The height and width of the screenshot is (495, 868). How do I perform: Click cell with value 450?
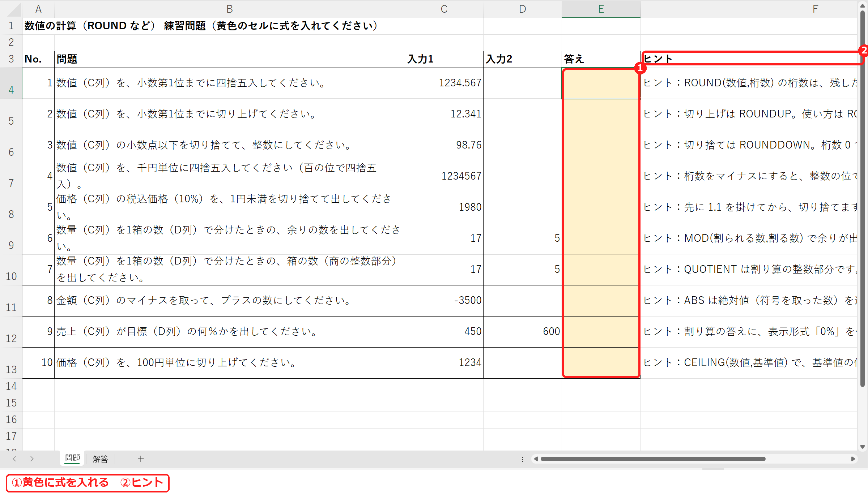[x=444, y=332]
